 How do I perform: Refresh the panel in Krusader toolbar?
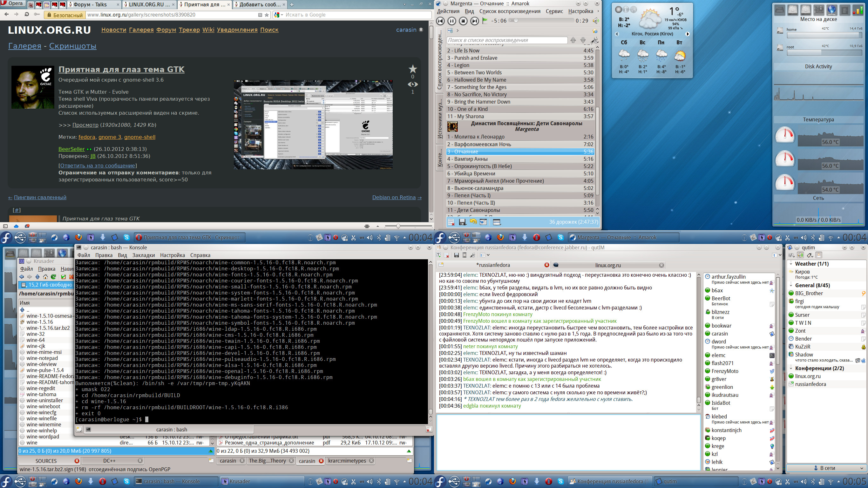pos(53,277)
